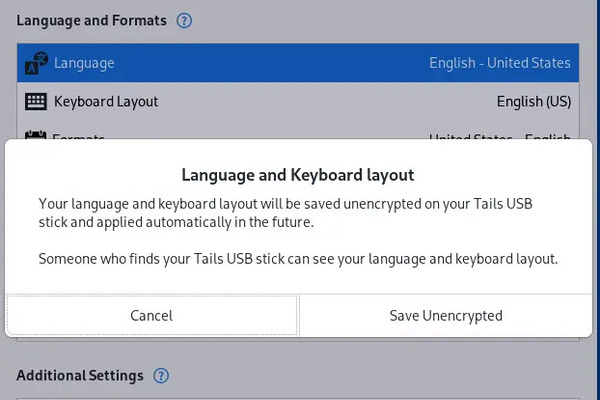Click the Additional Settings heading
Screen dimensions: 600x400
pos(80,376)
